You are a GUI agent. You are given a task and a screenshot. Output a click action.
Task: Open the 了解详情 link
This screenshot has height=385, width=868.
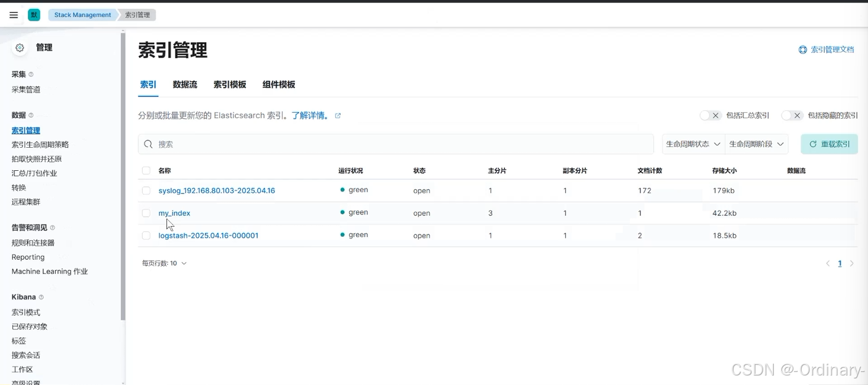310,116
